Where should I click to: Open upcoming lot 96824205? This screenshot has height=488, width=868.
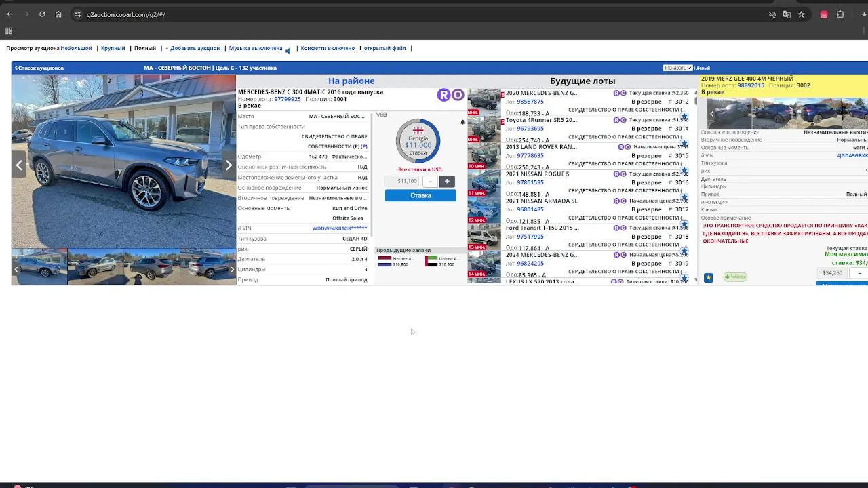coord(530,264)
